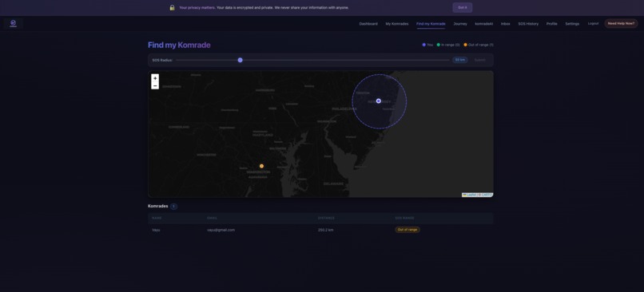
Task: Click the Find my Komrade page heading
Action: point(179,45)
